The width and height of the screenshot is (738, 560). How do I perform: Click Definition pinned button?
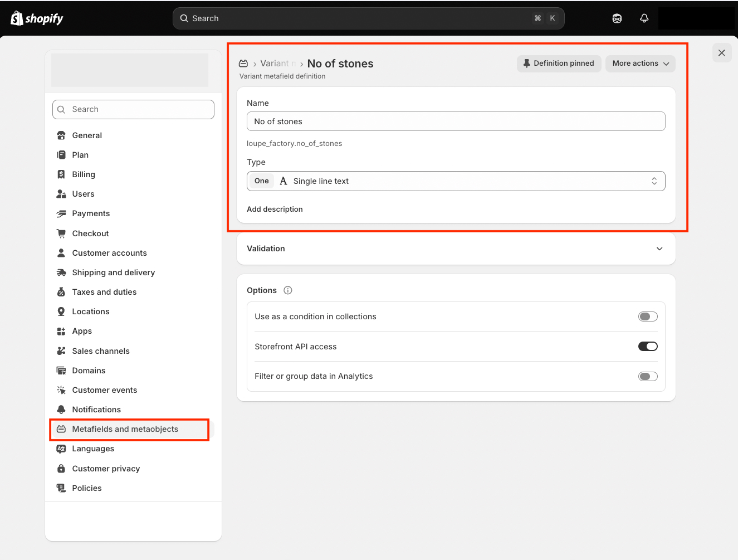(x=559, y=64)
